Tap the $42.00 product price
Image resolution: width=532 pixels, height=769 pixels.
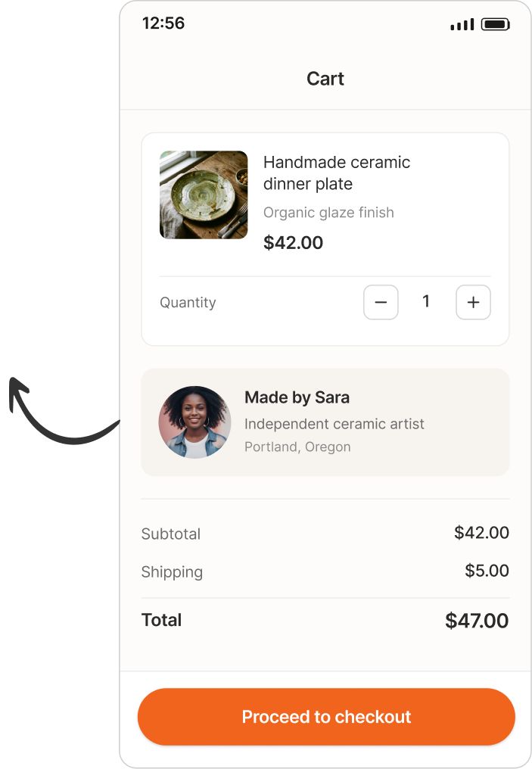tap(293, 243)
